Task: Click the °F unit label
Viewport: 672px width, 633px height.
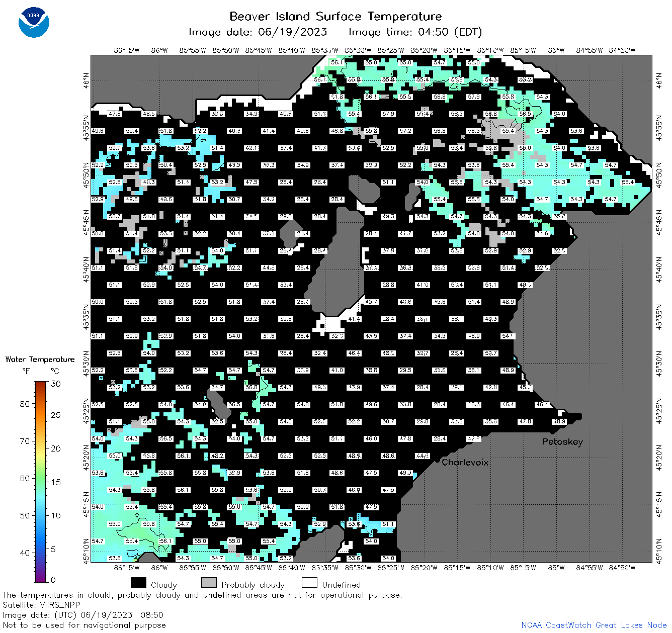Action: click(x=26, y=371)
